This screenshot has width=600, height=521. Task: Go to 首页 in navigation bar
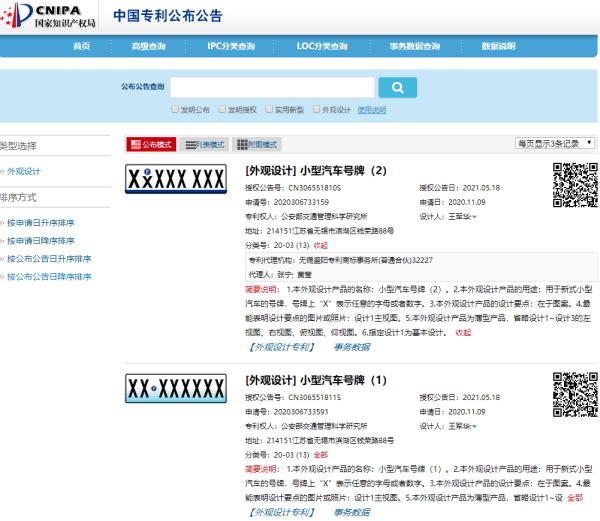pyautogui.click(x=82, y=46)
